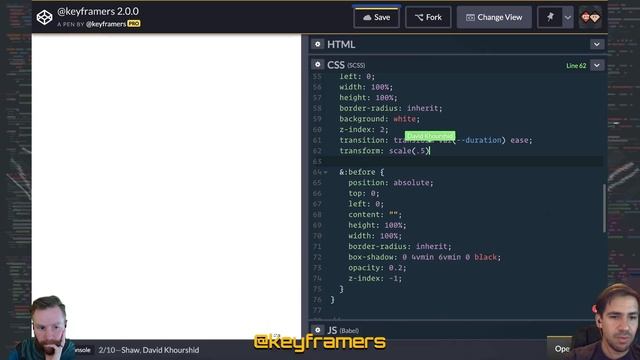
Task: Click the border-radius: inherit line 58
Action: (x=391, y=108)
